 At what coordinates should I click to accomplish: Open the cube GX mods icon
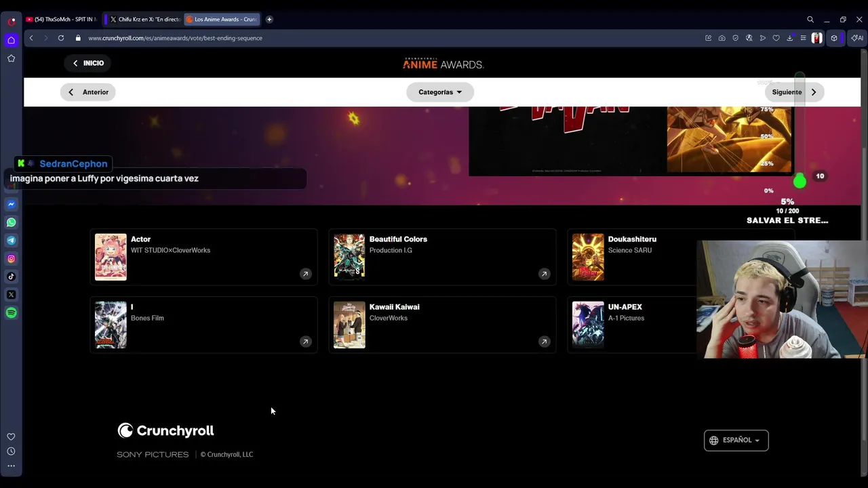point(834,38)
